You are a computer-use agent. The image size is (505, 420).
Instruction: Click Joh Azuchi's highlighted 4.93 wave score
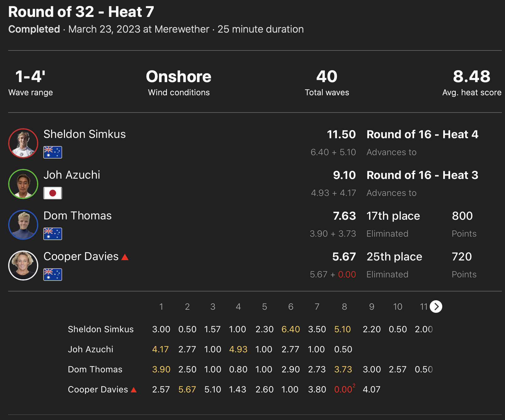coord(238,349)
